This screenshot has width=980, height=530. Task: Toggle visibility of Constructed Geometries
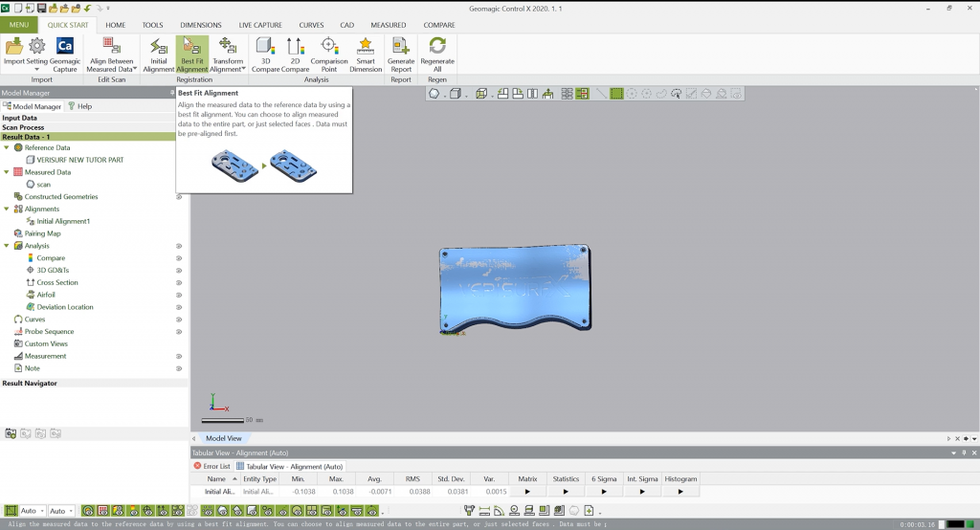[179, 197]
